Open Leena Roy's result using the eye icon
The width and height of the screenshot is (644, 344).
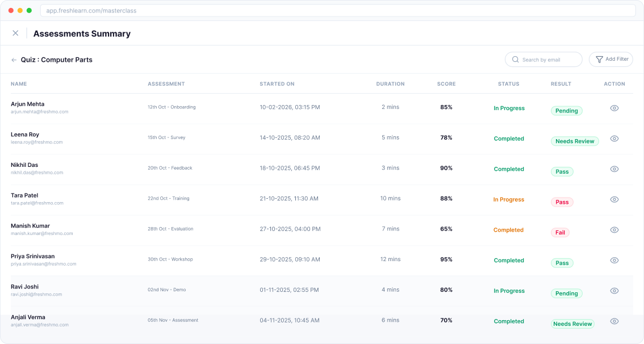[614, 139]
